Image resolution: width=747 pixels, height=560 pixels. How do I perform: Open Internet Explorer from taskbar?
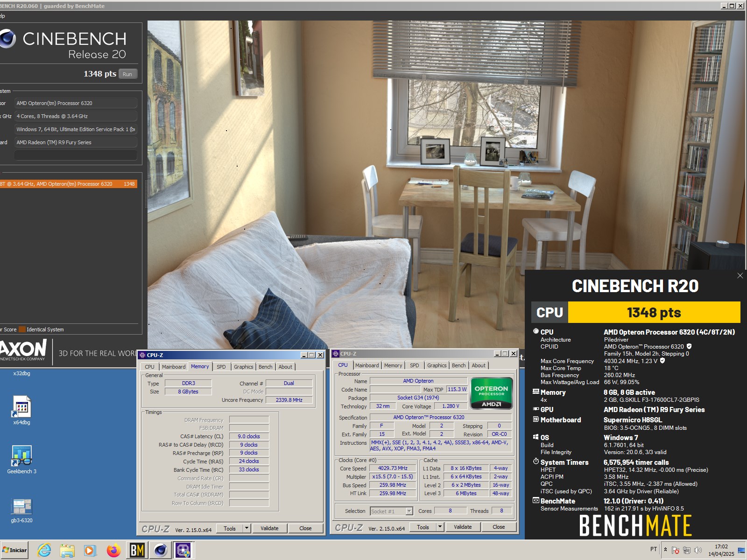pyautogui.click(x=44, y=550)
